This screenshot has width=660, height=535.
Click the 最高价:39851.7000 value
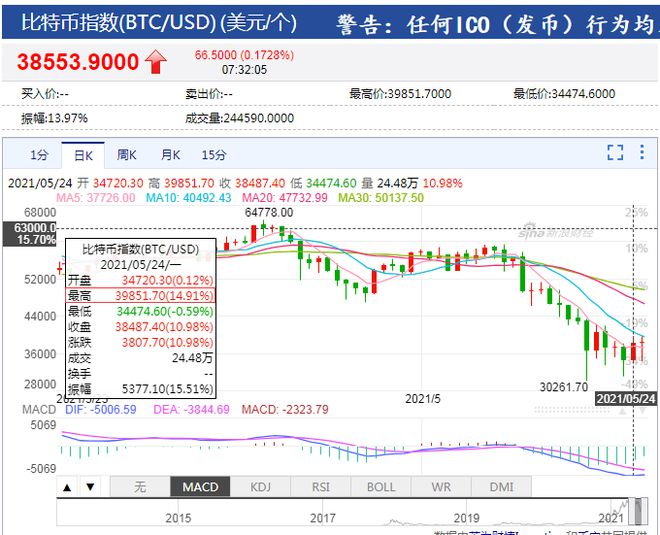400,93
